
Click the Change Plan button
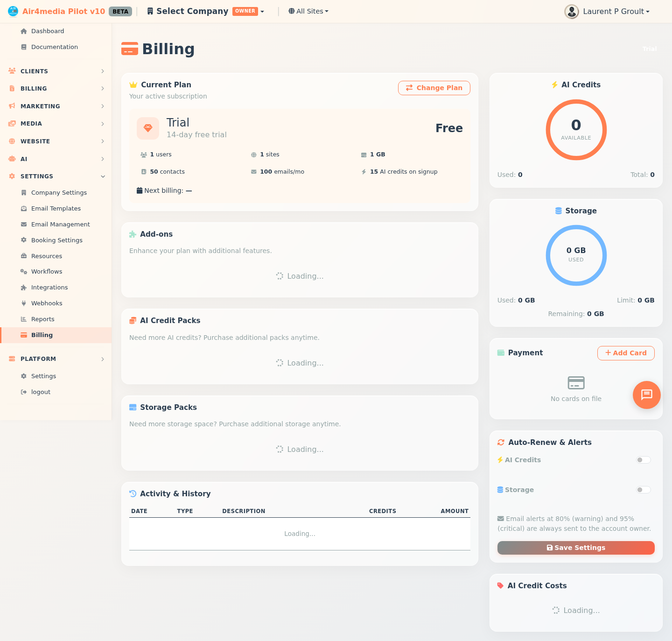point(434,88)
